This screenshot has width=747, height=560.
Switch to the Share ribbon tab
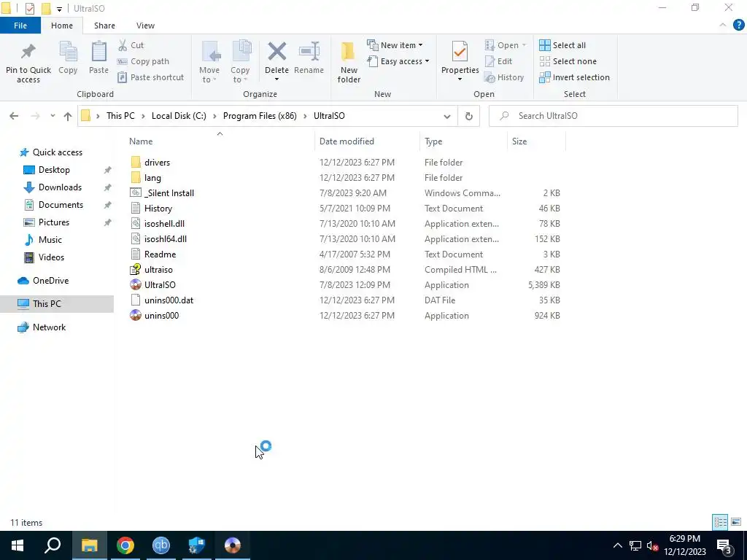(104, 26)
